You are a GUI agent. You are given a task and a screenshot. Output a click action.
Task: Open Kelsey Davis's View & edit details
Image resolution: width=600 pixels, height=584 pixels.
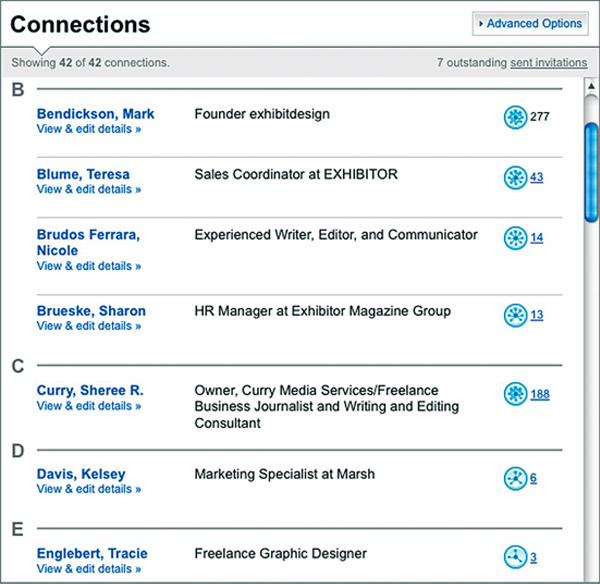tap(89, 489)
